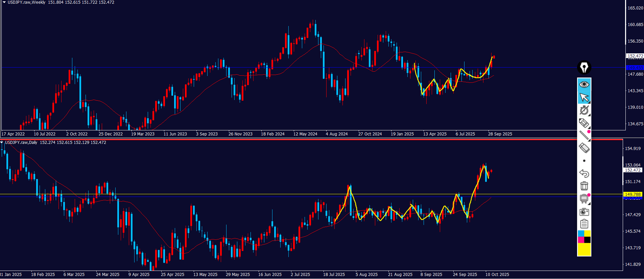Click the 152.472 price label on weekly chart

click(635, 56)
